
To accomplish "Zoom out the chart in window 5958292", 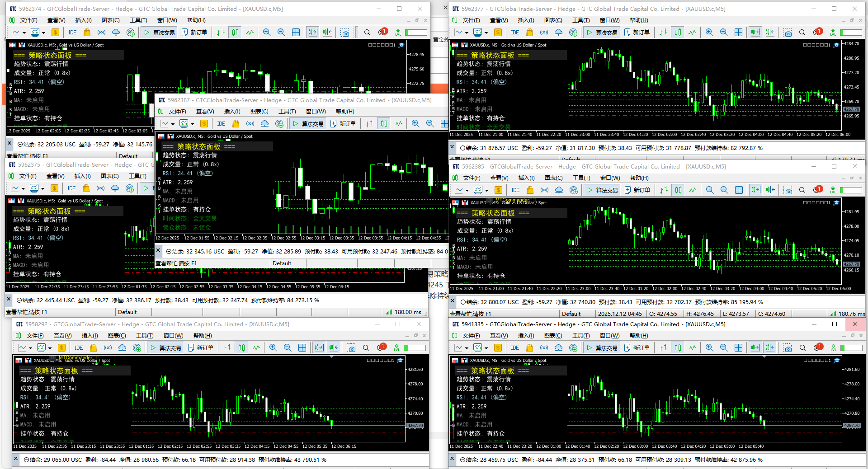I will click(x=288, y=348).
